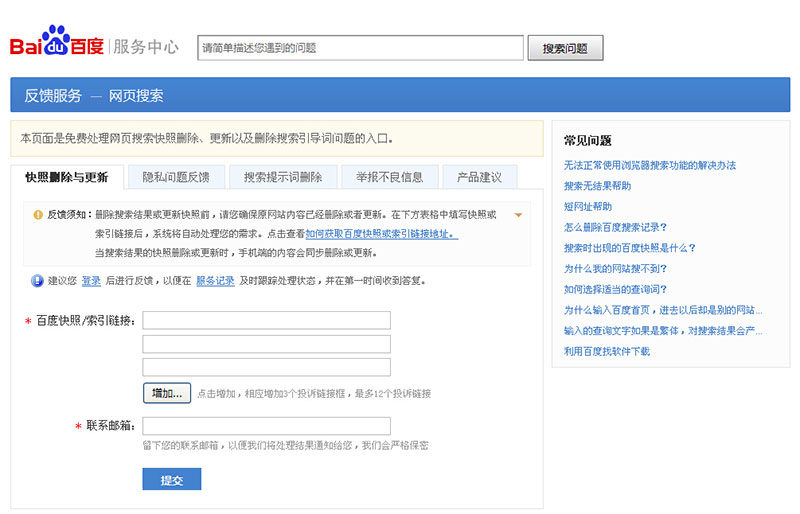This screenshot has height=514, width=800.
Task: Open the FAQ link 怎么删除百度搜索记录?
Action: [x=614, y=227]
